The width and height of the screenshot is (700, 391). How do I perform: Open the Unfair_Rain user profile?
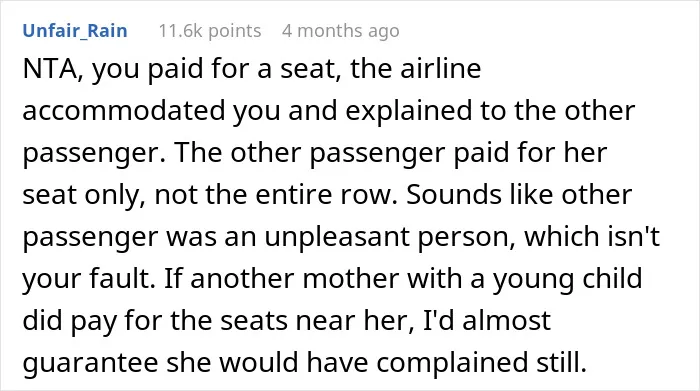pos(75,31)
